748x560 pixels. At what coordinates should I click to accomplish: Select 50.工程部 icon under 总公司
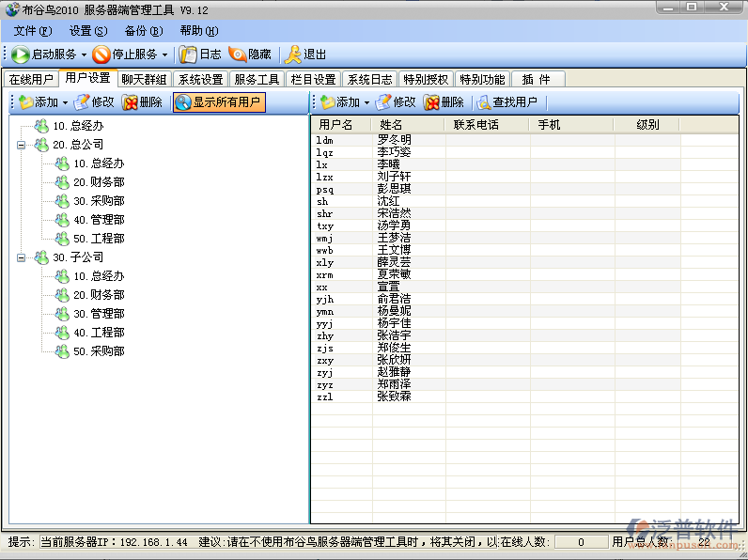[62, 239]
